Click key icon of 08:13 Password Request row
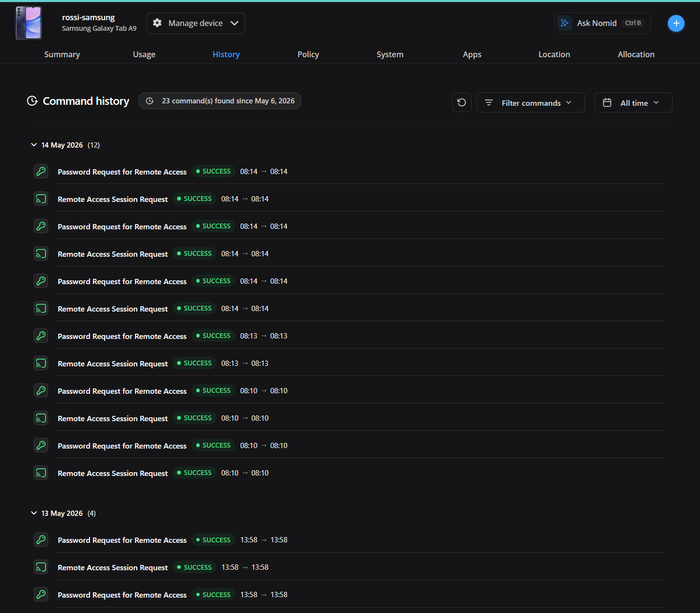 coord(41,336)
